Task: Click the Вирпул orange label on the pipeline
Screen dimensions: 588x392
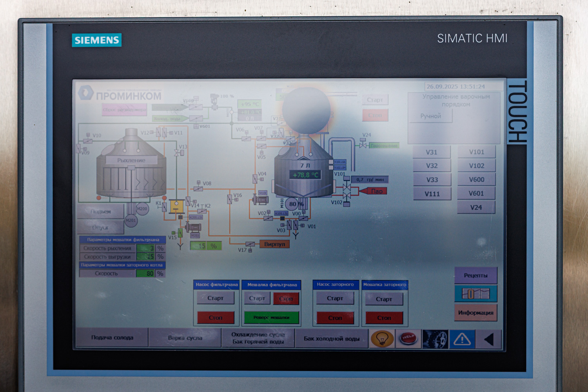Action: pyautogui.click(x=274, y=244)
